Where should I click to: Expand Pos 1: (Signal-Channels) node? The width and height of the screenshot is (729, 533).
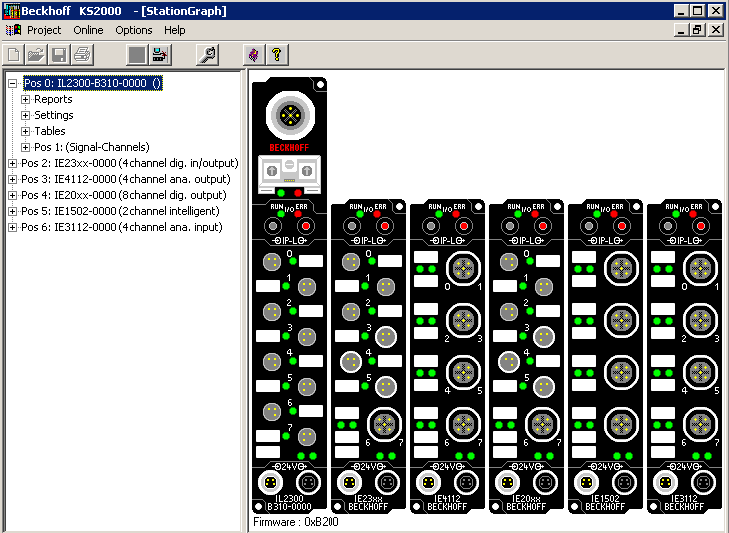point(26,147)
